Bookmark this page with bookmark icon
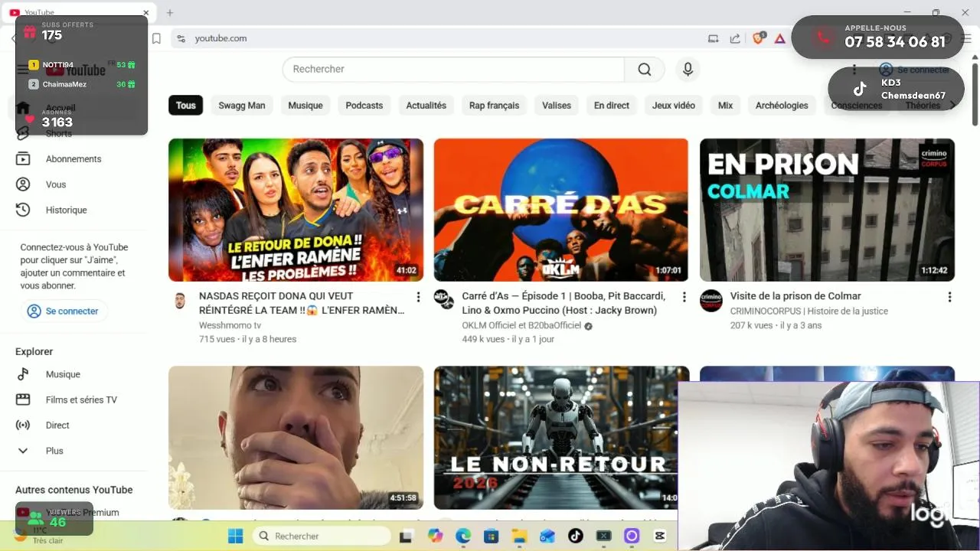Viewport: 980px width, 551px height. coord(156,38)
